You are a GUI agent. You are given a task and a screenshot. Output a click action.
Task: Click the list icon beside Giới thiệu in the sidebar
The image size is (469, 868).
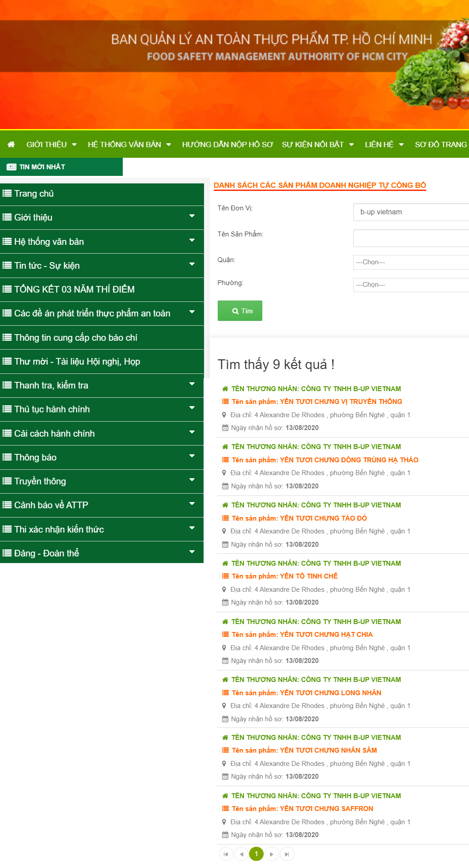pyautogui.click(x=7, y=217)
